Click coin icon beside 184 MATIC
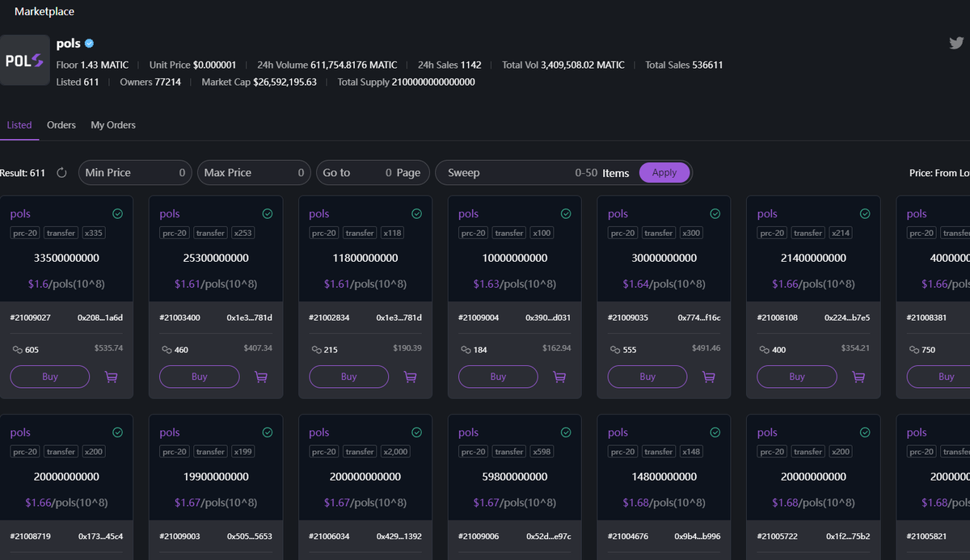This screenshot has height=560, width=970. pos(466,350)
